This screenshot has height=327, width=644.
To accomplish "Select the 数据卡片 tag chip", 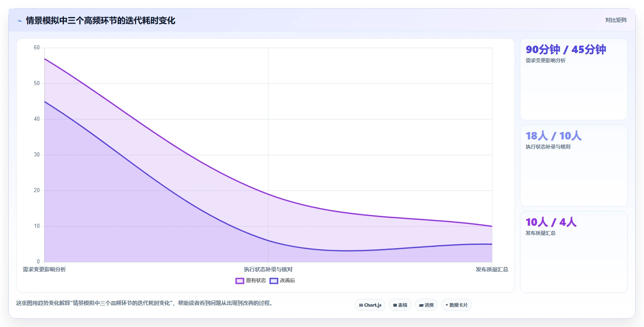I will tap(456, 305).
